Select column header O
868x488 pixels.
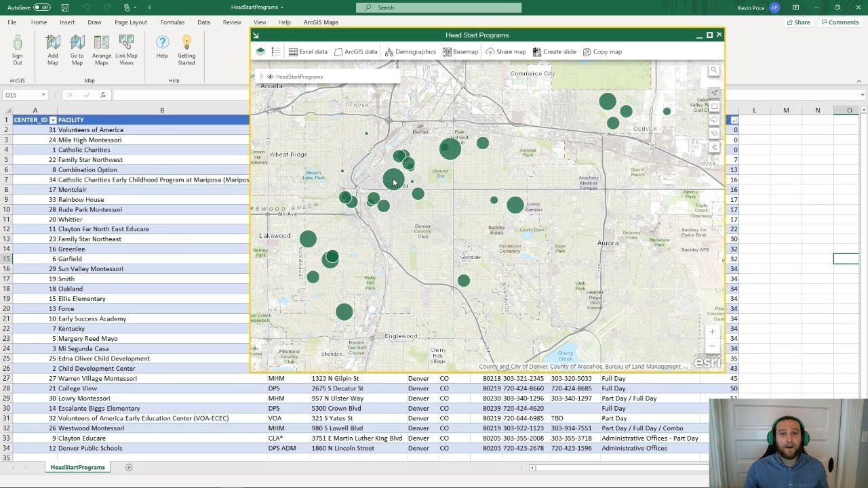[849, 110]
